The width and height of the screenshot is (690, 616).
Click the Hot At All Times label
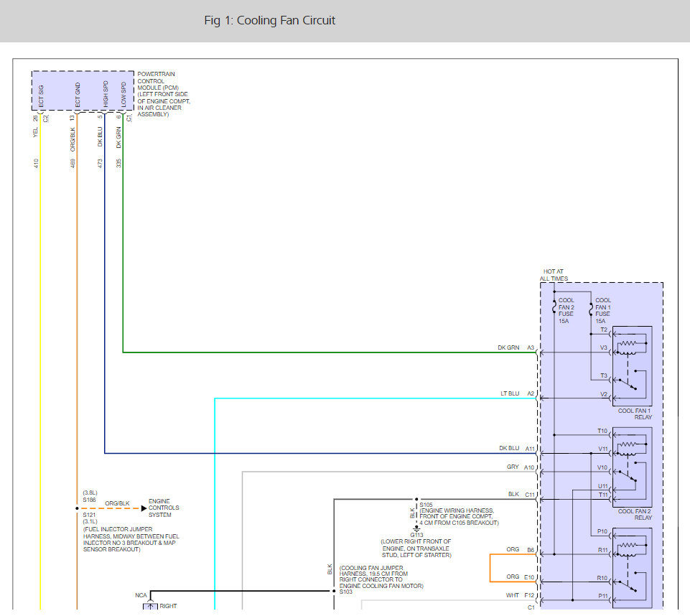[554, 275]
